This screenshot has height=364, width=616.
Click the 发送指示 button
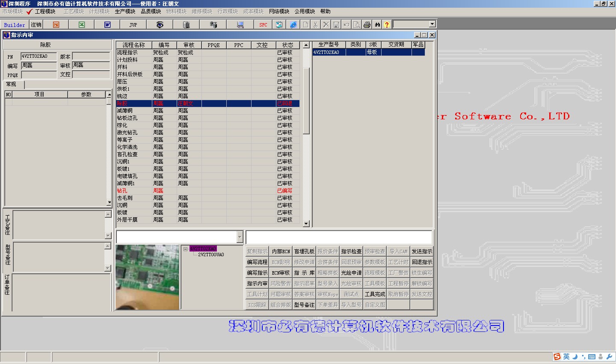[x=422, y=252]
